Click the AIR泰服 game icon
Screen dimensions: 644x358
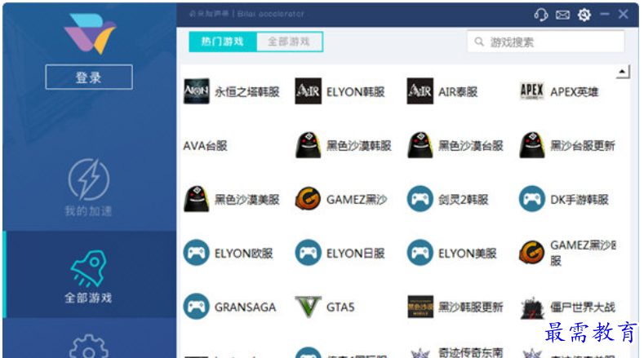coord(420,91)
